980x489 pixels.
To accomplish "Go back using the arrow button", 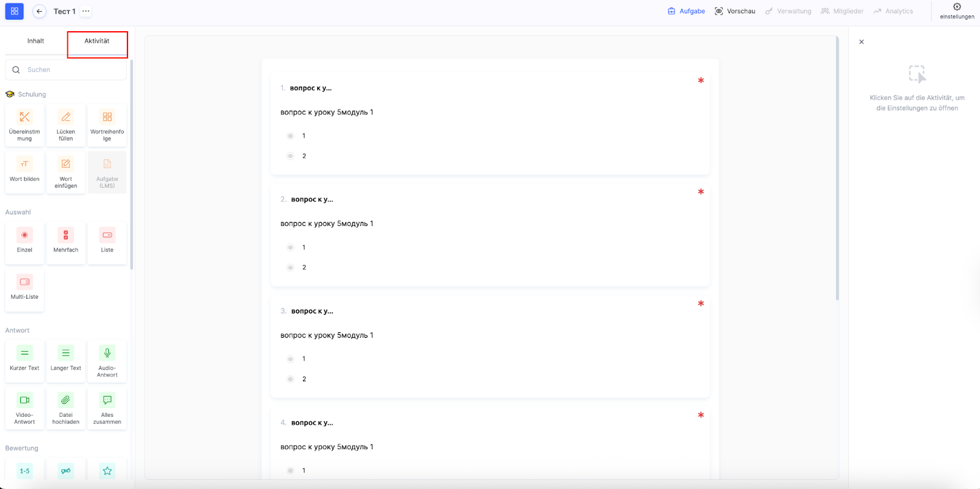I will [x=39, y=11].
